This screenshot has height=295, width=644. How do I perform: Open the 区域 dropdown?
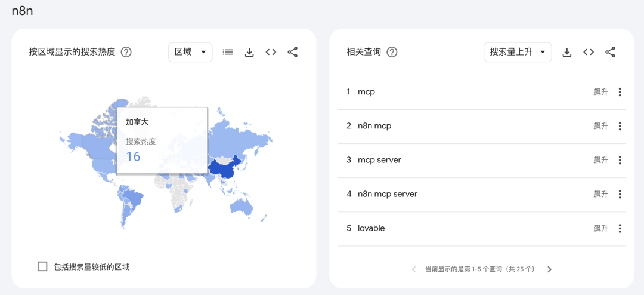click(190, 53)
